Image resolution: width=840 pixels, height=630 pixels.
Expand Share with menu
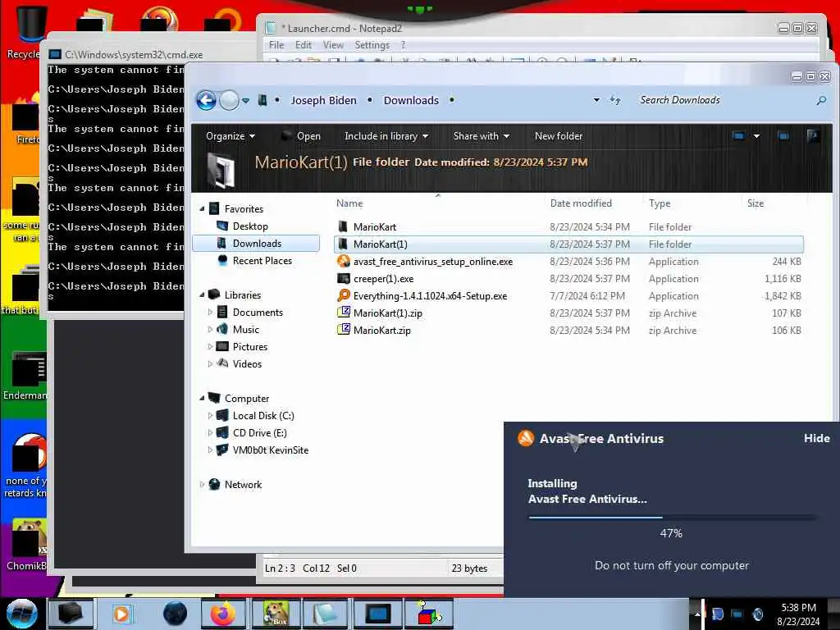(481, 136)
